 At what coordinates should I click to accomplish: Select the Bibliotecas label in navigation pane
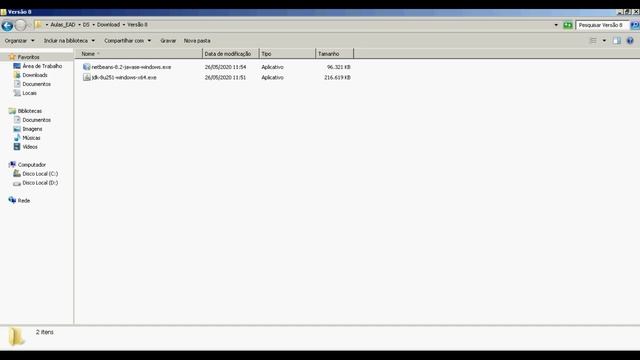30,111
